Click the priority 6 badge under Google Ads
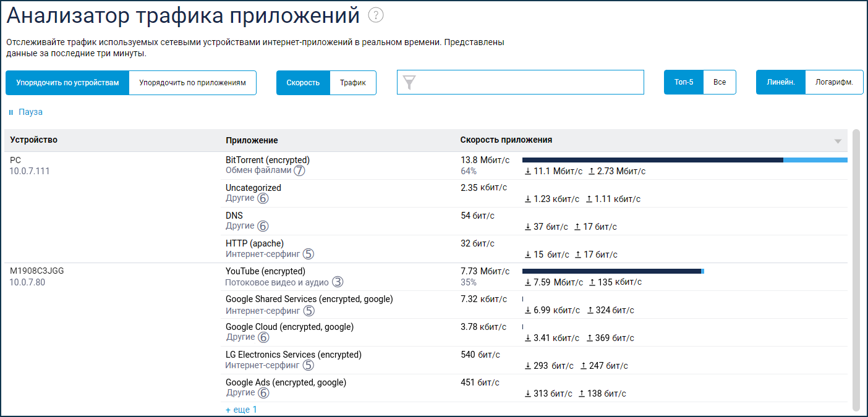This screenshot has height=417, width=868. click(263, 393)
